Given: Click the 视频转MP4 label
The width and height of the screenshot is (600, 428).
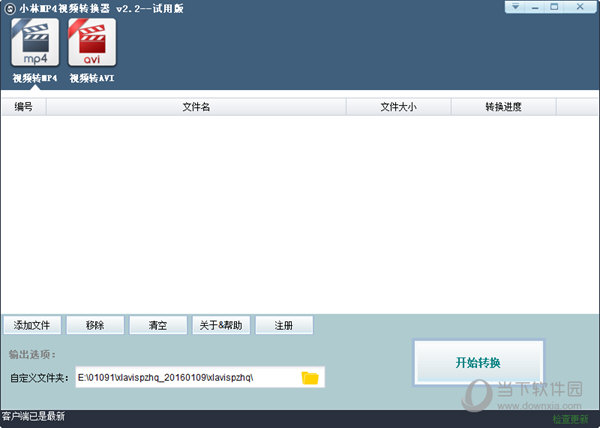Looking at the screenshot, I should [35, 78].
